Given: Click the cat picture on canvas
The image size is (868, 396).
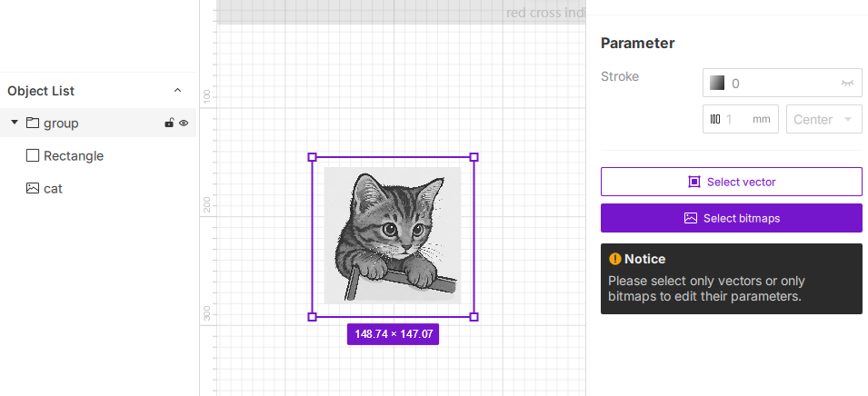Looking at the screenshot, I should tap(393, 235).
